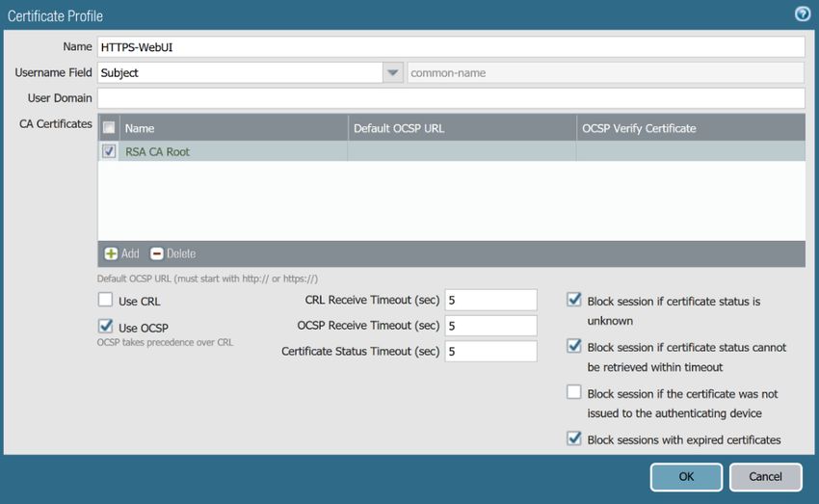The image size is (819, 504).
Task: Click the Use CRL label text
Action: pyautogui.click(x=140, y=302)
